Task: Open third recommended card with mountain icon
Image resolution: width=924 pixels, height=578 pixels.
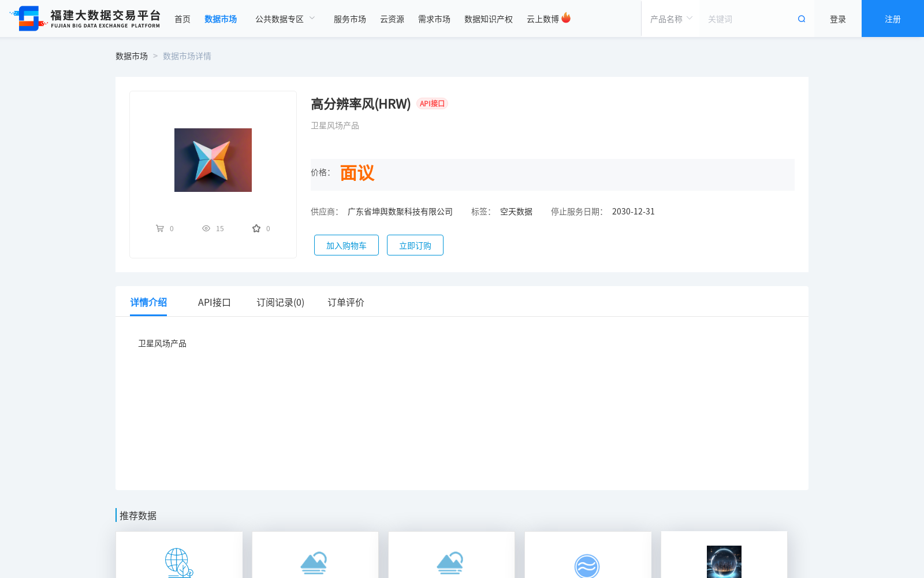Action: pos(452,555)
